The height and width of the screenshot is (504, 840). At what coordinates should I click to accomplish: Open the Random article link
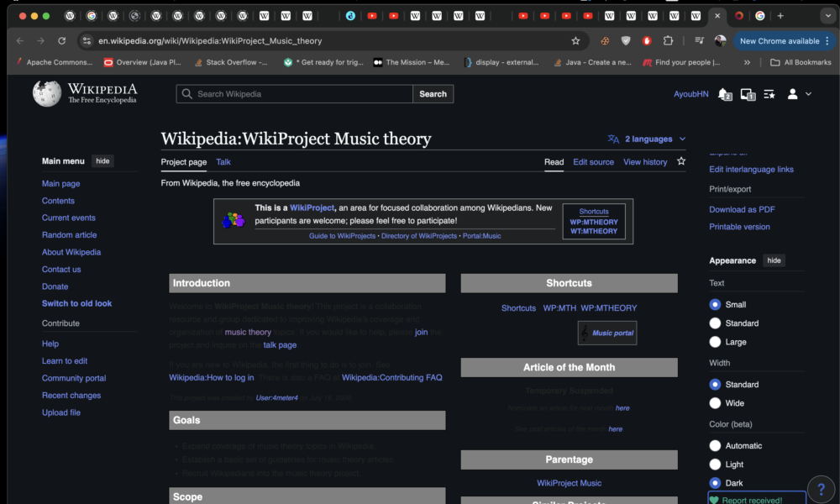69,234
